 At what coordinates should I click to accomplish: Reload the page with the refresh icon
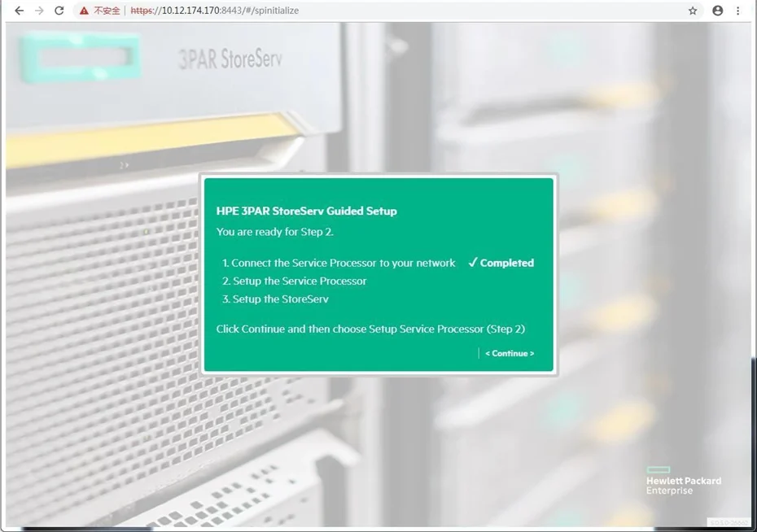[59, 10]
